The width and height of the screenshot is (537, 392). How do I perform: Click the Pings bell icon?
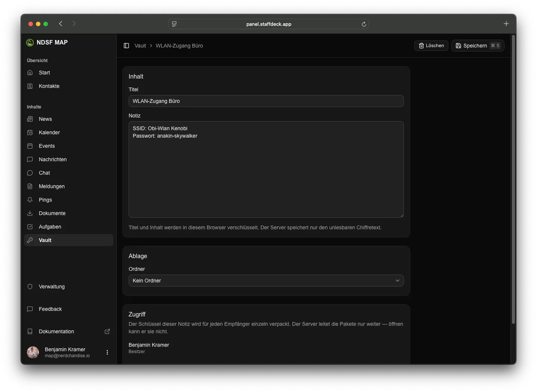click(30, 200)
